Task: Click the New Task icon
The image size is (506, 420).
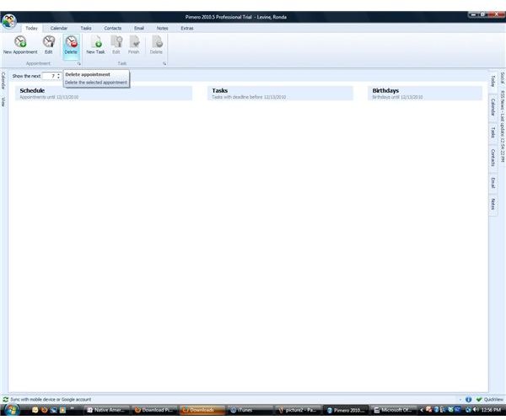Action: click(96, 41)
